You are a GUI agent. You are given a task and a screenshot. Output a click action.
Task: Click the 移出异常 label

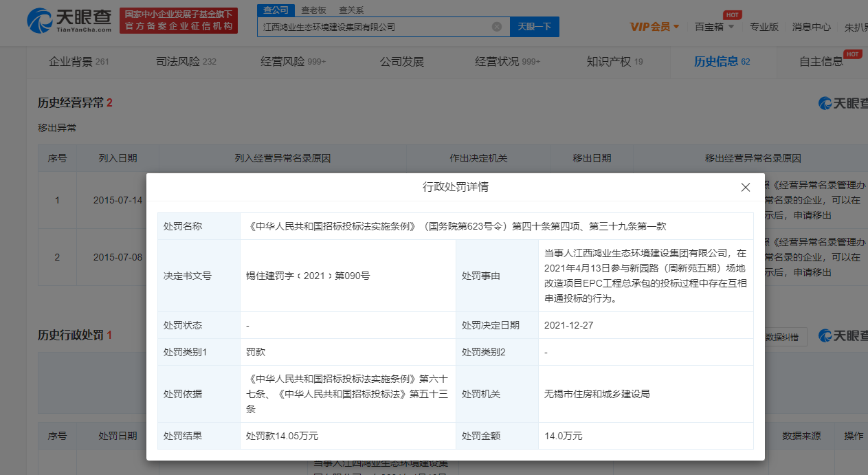click(x=57, y=128)
